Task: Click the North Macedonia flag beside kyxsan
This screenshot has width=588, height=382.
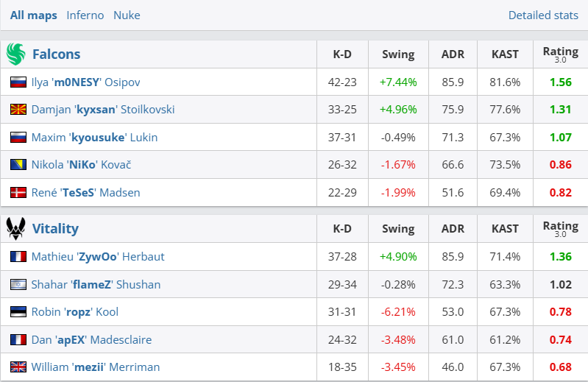Action: 18,110
